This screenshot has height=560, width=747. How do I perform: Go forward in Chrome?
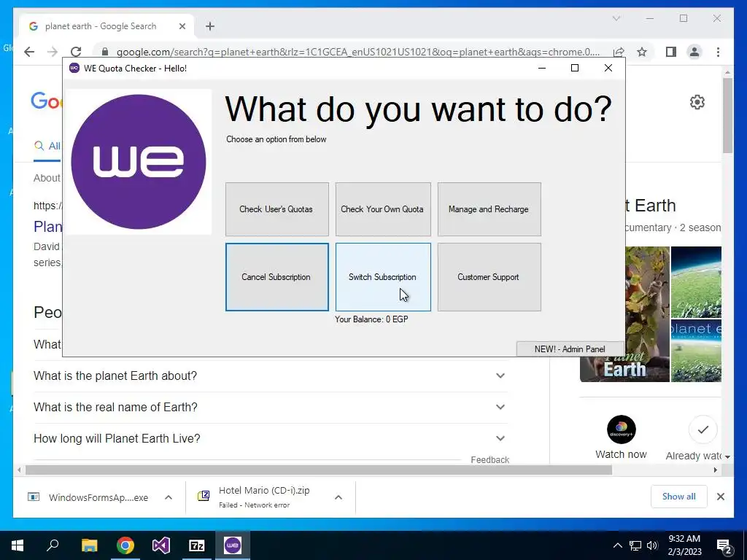click(x=53, y=52)
